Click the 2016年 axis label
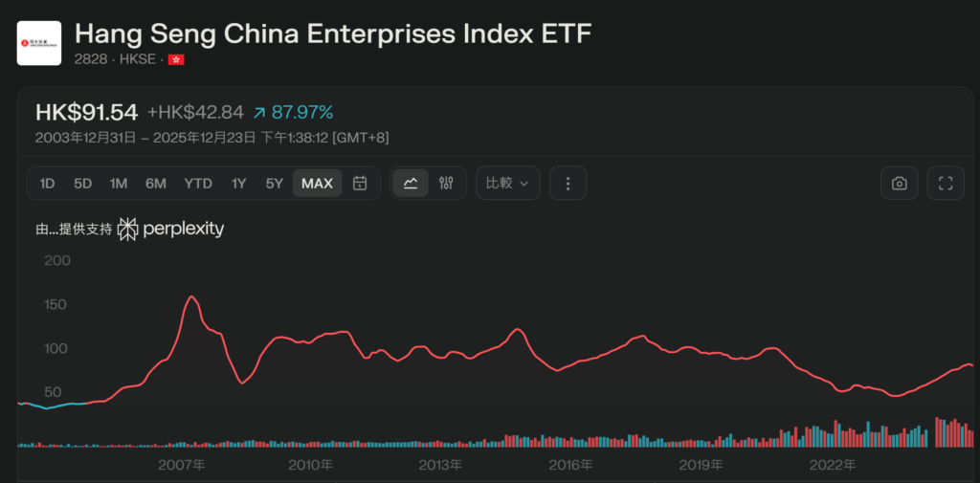 click(x=570, y=465)
